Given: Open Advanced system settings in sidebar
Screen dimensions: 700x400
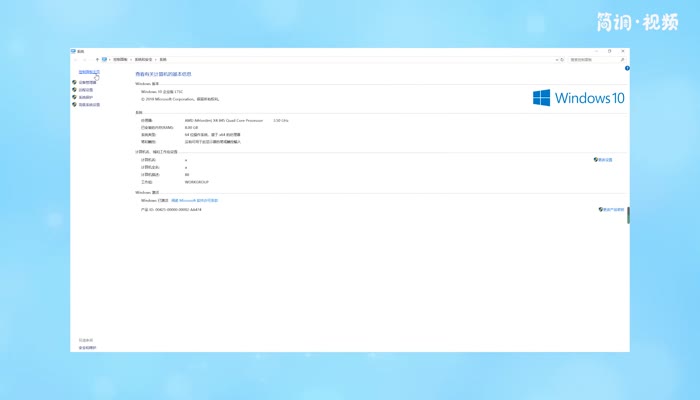Looking at the screenshot, I should pyautogui.click(x=89, y=104).
